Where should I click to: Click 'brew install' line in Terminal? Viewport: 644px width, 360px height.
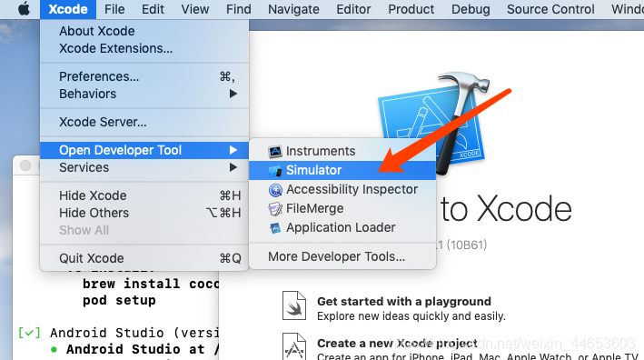click(151, 284)
